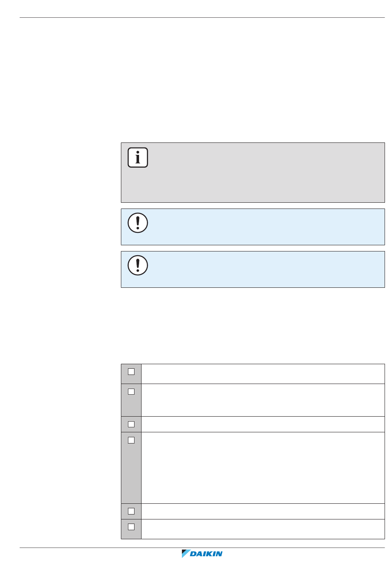This screenshot has width=392, height=569.
Task: Click the upper exclamation notice icon
Action: 138,223
